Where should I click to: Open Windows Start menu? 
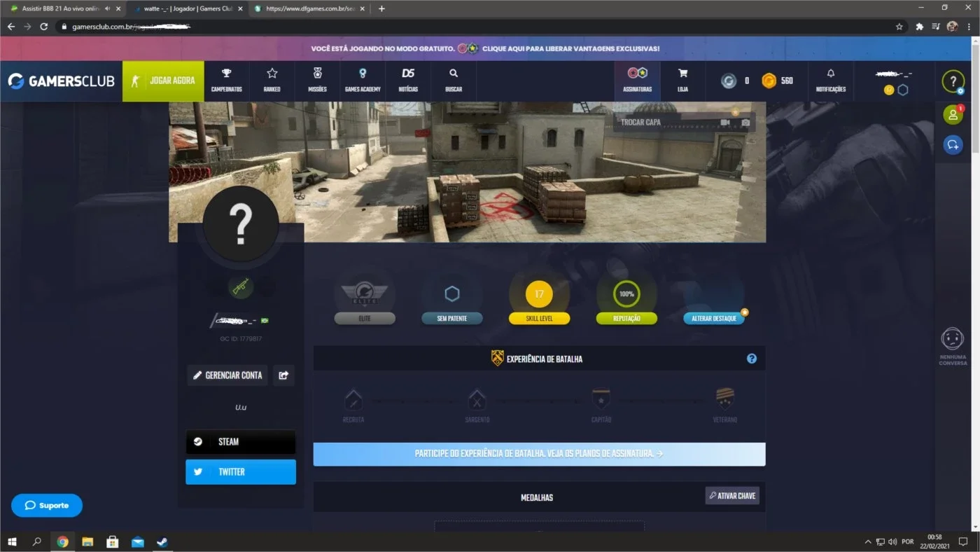coord(12,541)
